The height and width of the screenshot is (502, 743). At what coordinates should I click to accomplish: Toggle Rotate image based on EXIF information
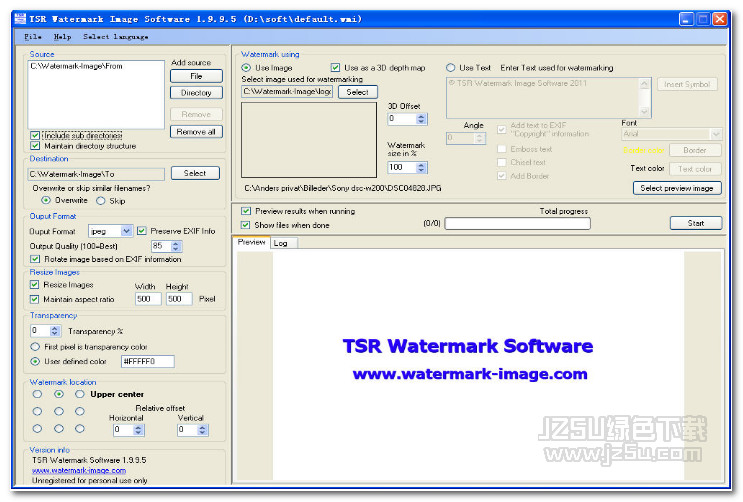(35, 259)
